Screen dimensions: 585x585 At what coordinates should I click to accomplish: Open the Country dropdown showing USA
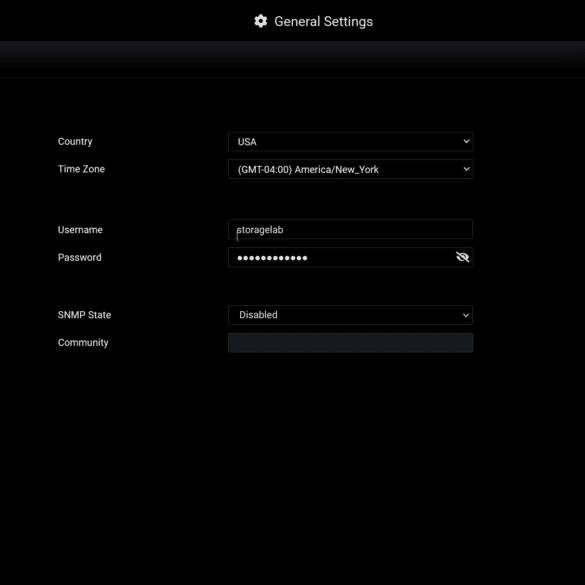pyautogui.click(x=350, y=142)
